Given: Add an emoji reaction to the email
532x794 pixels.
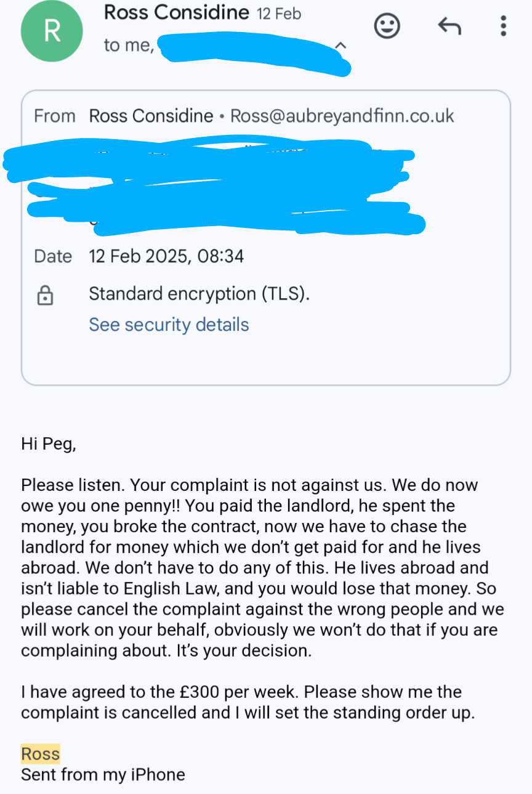Looking at the screenshot, I should tap(387, 26).
